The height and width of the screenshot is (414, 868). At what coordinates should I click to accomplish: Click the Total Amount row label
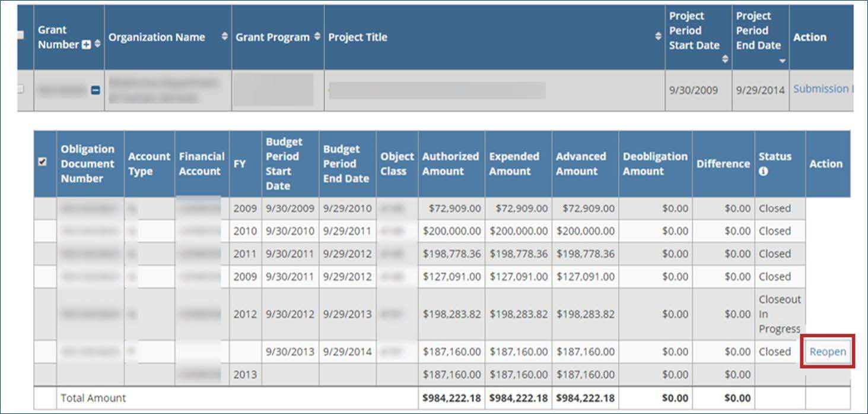(x=93, y=398)
